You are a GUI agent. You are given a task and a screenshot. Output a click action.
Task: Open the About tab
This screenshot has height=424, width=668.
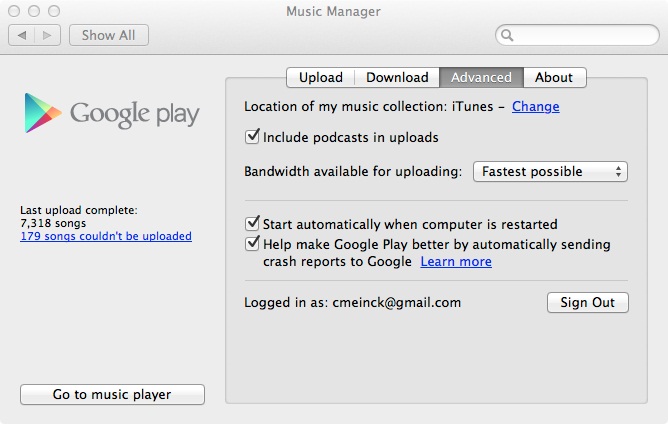pos(554,77)
